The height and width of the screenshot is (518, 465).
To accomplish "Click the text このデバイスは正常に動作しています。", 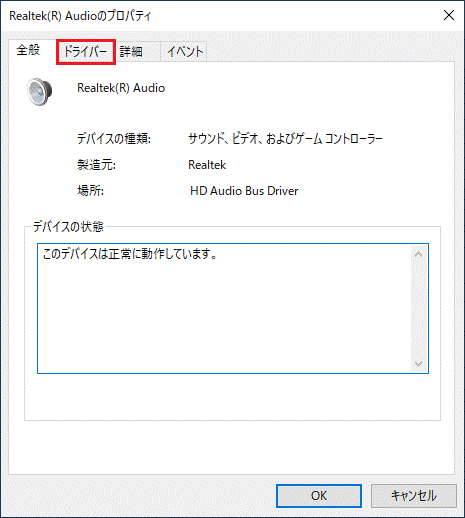I will [x=130, y=254].
